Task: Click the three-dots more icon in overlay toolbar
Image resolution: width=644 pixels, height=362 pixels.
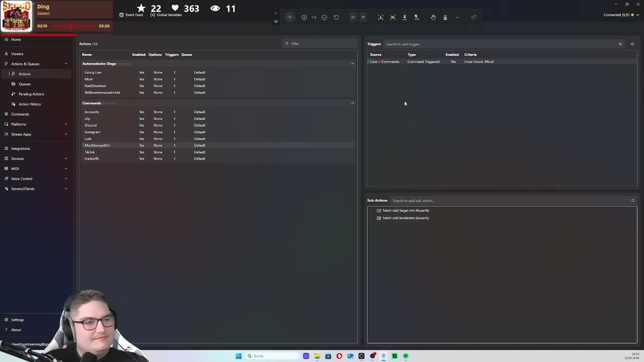Action: (457, 17)
